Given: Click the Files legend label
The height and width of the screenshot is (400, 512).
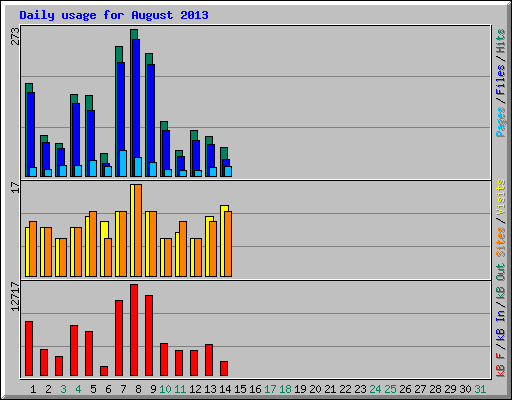Looking at the screenshot, I should pyautogui.click(x=500, y=80).
